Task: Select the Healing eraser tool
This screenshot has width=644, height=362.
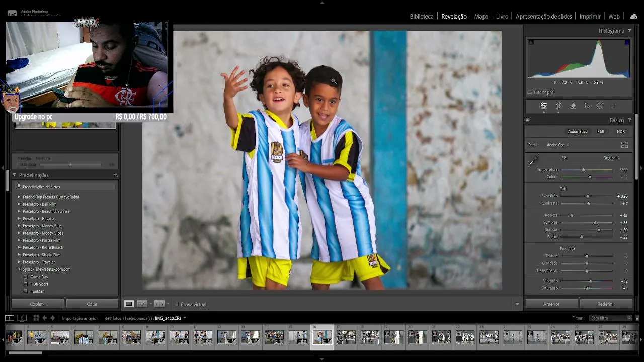Action: click(x=573, y=106)
